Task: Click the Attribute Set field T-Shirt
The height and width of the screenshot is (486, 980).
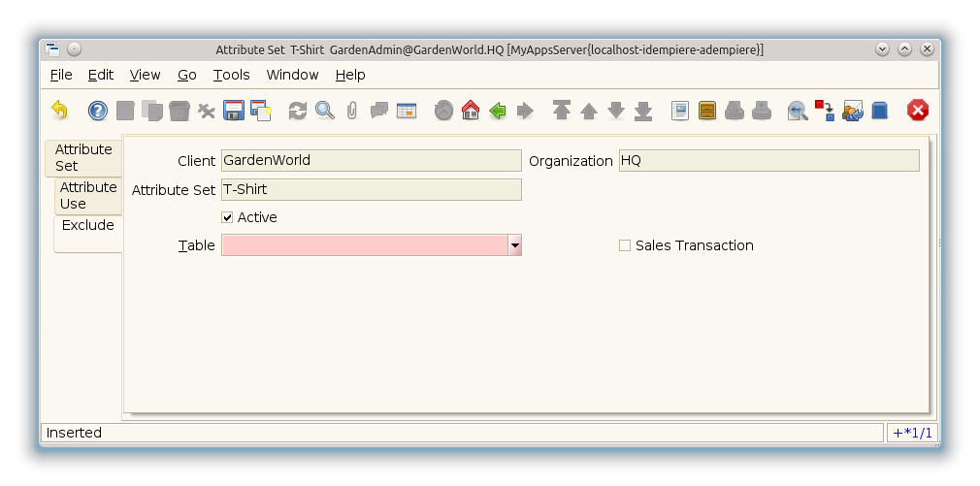Action: point(372,190)
